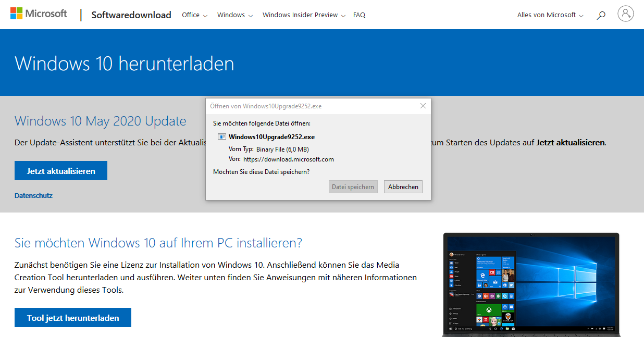Expand the Windows dropdown menu
This screenshot has height=337, width=644.
pos(235,15)
